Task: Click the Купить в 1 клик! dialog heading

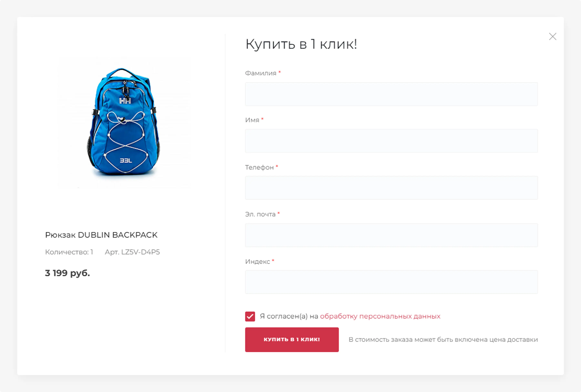Action: click(301, 44)
